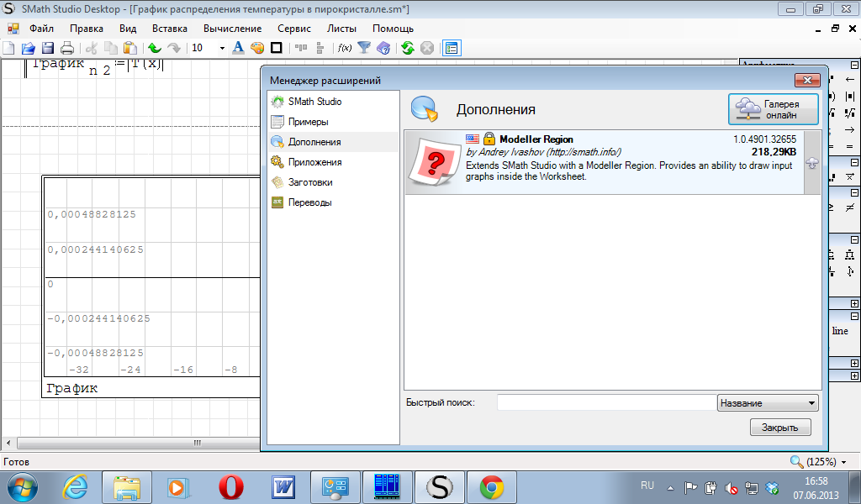This screenshot has width=861, height=504.
Task: Create a new worksheet with the toolbar icon
Action: pos(9,48)
